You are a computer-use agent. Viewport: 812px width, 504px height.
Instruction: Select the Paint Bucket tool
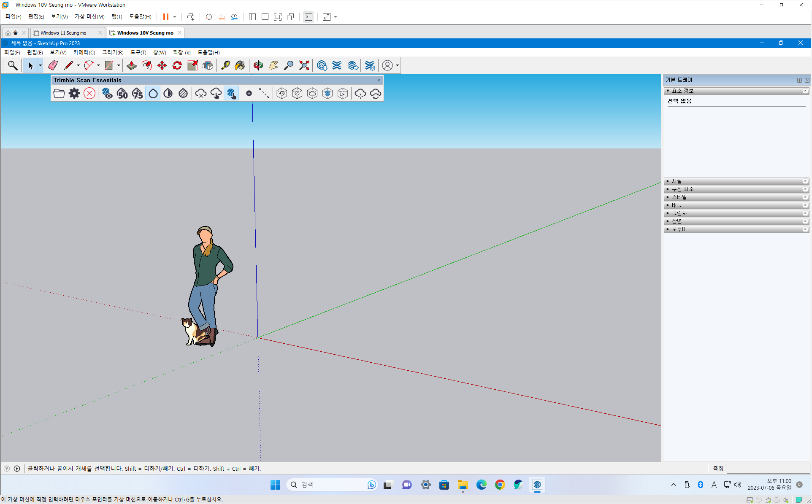[x=240, y=65]
